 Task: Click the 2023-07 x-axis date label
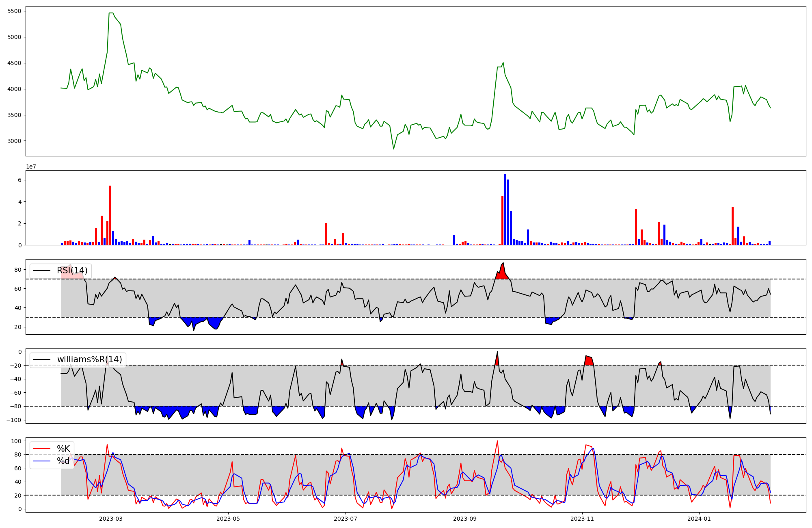pos(346,519)
